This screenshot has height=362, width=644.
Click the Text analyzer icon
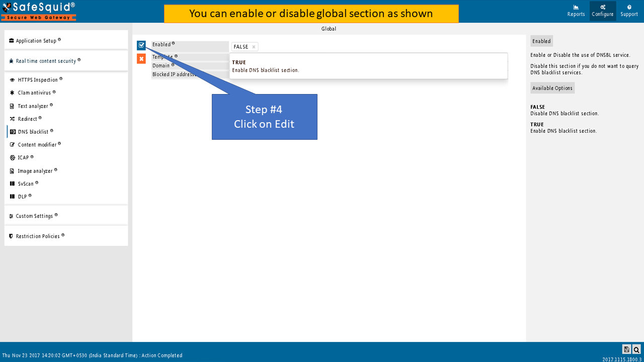(x=13, y=106)
